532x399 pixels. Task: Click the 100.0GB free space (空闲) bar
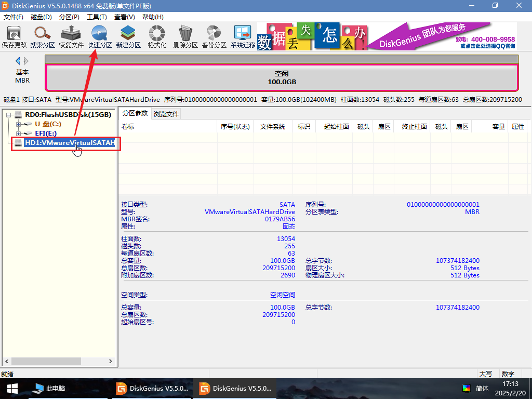pos(282,78)
